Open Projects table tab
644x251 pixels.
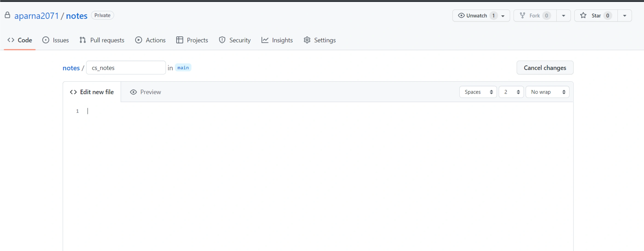pyautogui.click(x=192, y=40)
